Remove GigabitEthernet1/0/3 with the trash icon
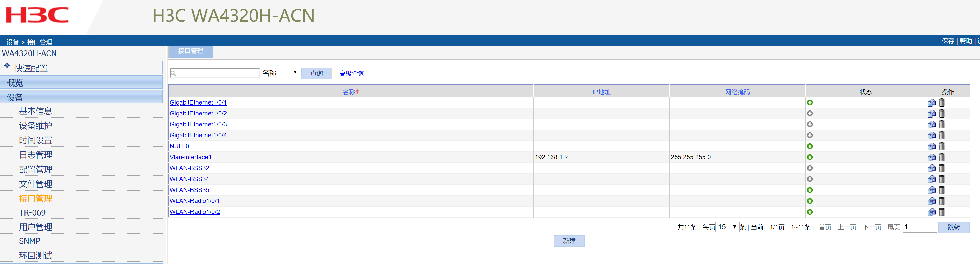980x264 pixels. [x=941, y=125]
